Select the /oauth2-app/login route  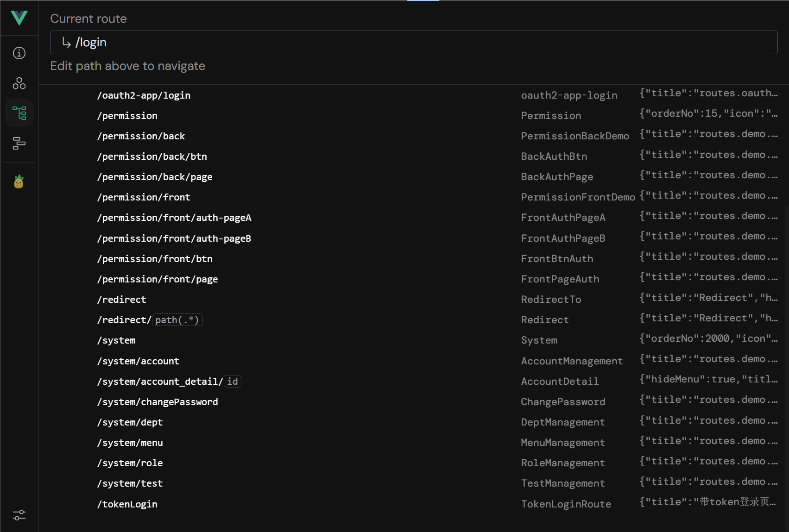[144, 95]
